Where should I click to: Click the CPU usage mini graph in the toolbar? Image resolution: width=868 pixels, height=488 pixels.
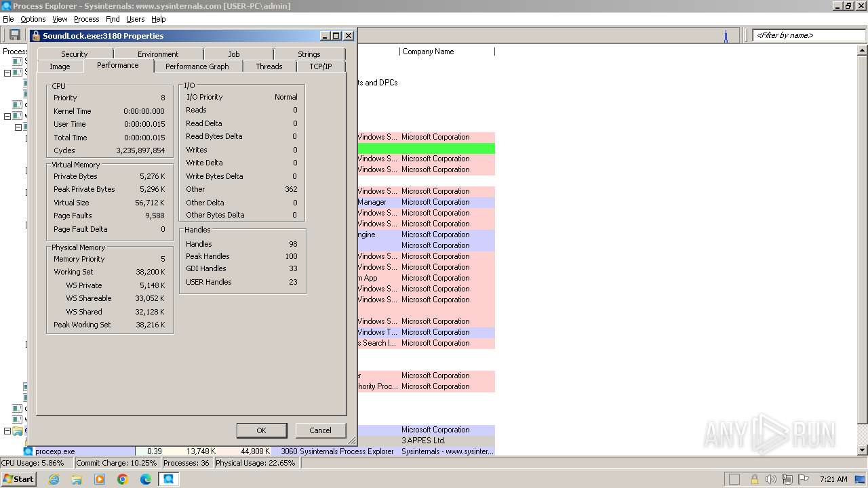tap(726, 36)
